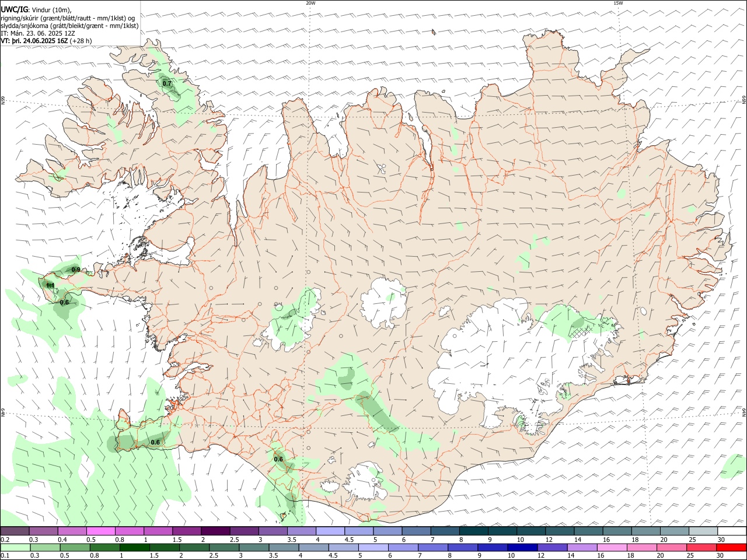Click the '30' label under the top legend row
Screen dimensions: 747x560
721,540
